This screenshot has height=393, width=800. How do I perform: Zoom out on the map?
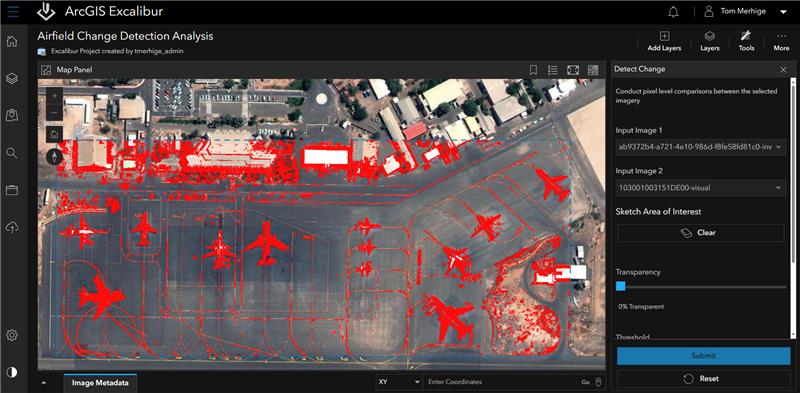coord(55,112)
